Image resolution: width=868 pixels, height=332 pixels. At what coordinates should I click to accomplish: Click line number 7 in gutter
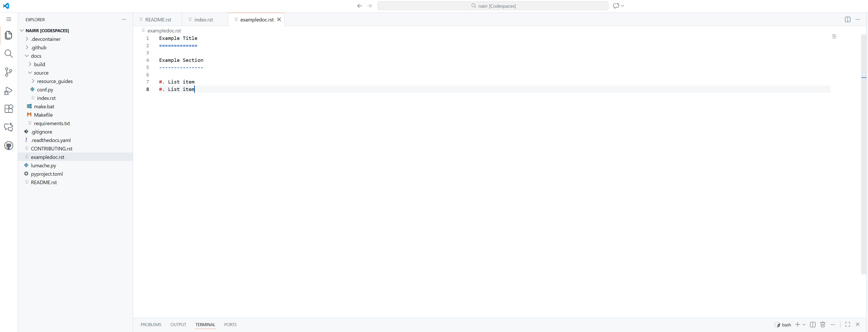click(148, 82)
